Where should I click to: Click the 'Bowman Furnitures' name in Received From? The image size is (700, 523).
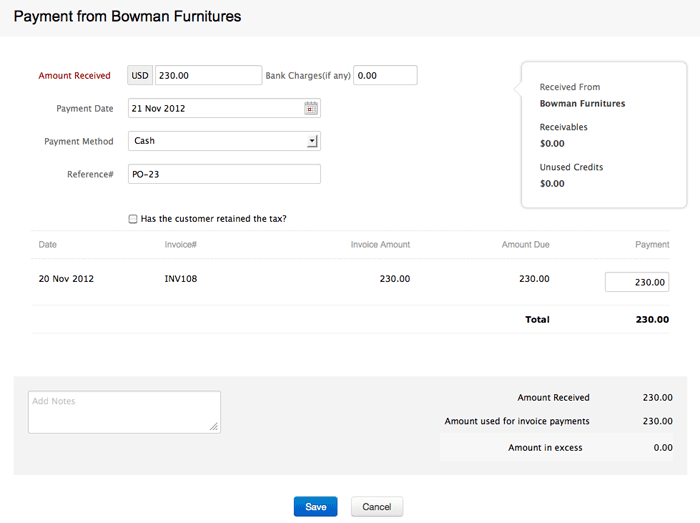pos(582,104)
